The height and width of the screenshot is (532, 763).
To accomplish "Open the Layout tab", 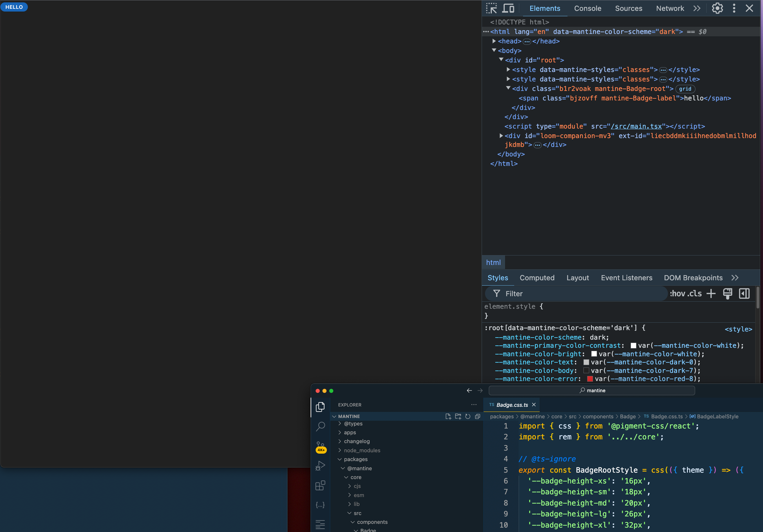I will 578,278.
